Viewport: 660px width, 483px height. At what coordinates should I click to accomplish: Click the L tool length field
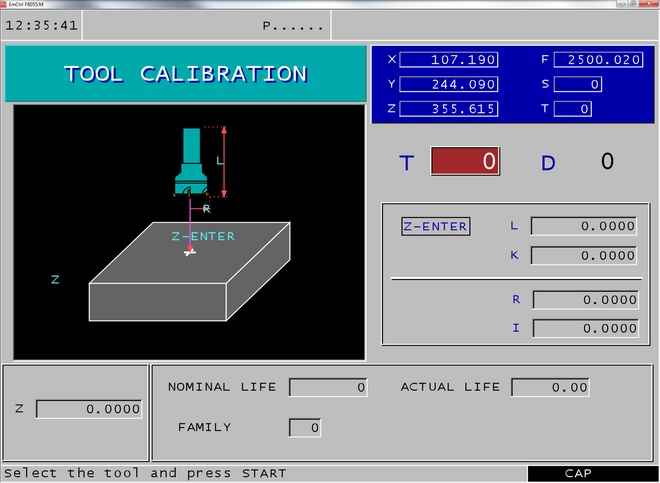[x=584, y=226]
